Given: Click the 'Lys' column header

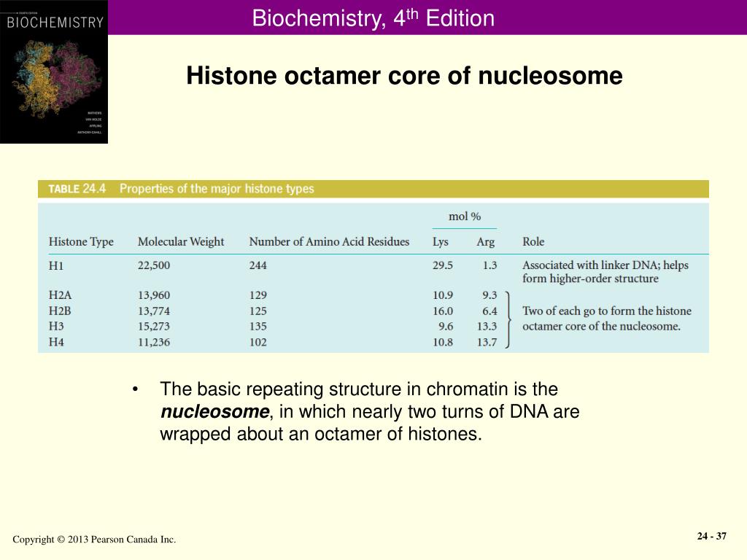Looking at the screenshot, I should coord(440,242).
